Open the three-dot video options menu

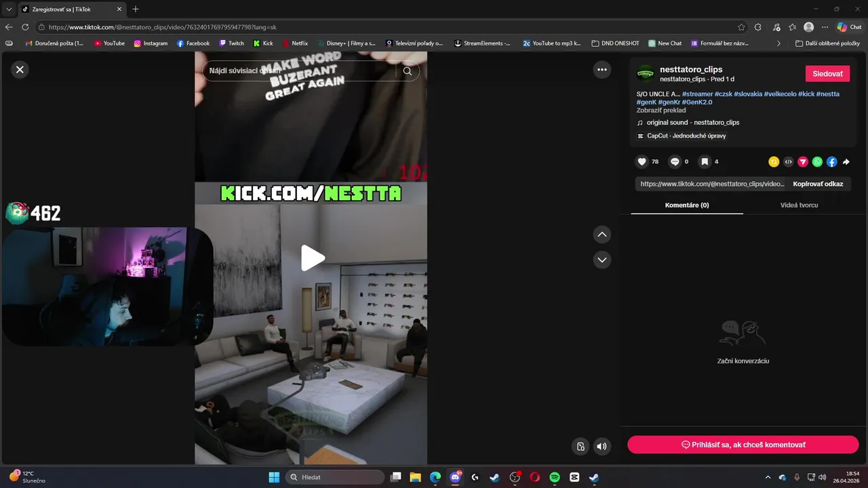pos(601,69)
